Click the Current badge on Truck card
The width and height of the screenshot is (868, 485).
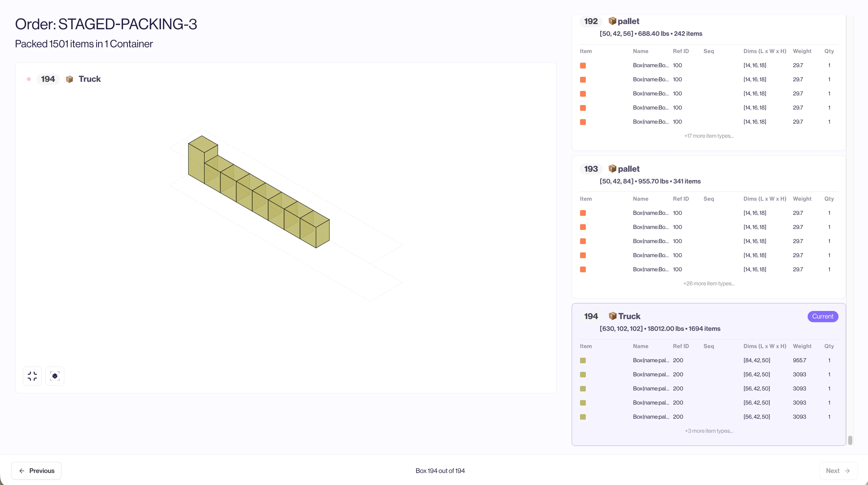coord(823,316)
